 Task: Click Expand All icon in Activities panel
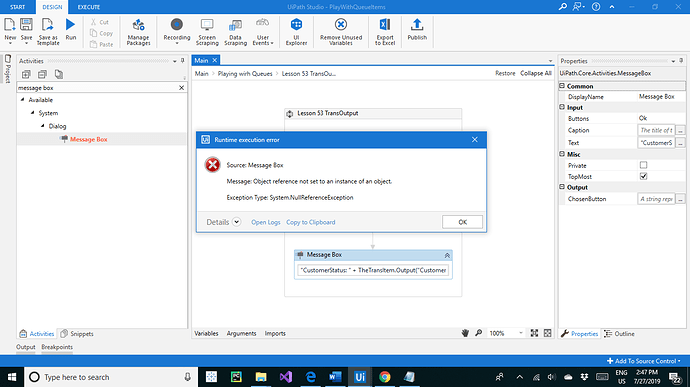26,74
